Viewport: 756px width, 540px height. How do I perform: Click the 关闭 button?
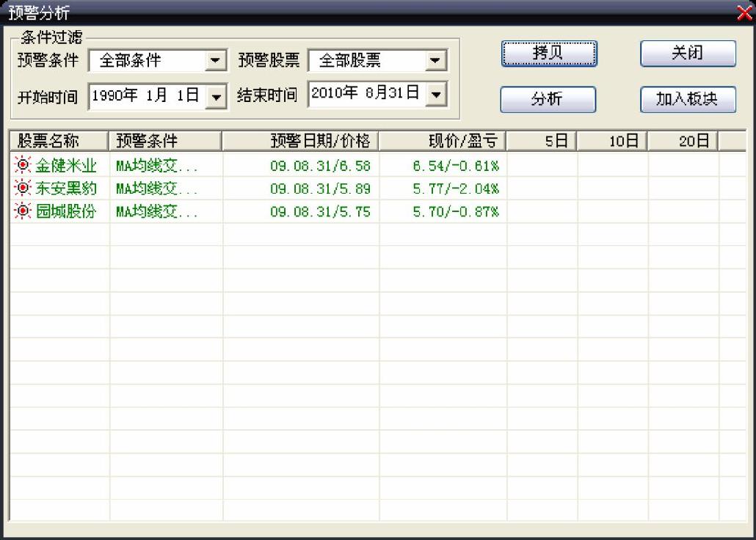pyautogui.click(x=688, y=54)
